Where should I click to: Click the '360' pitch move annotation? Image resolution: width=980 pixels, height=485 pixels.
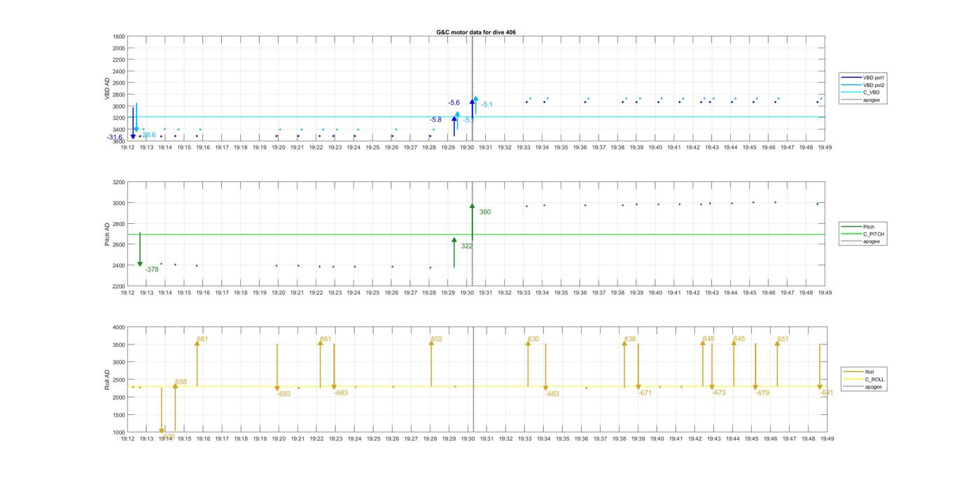[x=485, y=212]
